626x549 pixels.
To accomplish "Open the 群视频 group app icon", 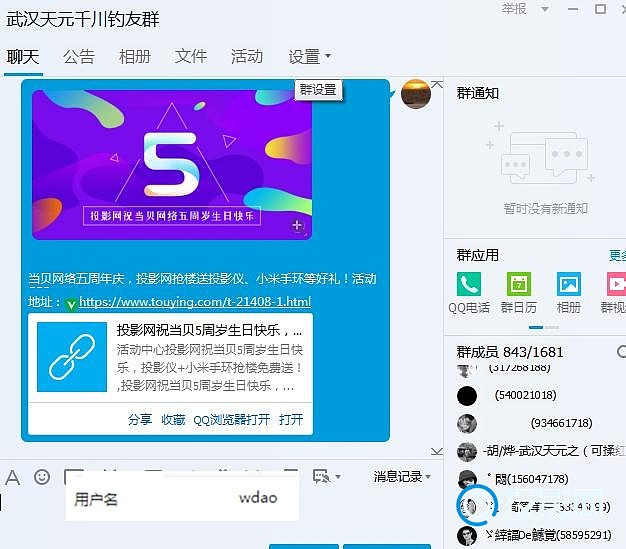I will click(614, 293).
